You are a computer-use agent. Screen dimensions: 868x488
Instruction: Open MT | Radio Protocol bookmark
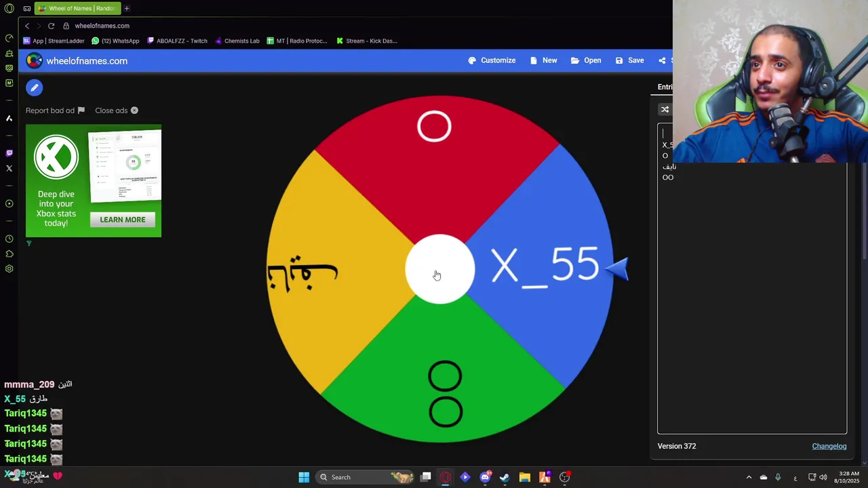click(297, 41)
